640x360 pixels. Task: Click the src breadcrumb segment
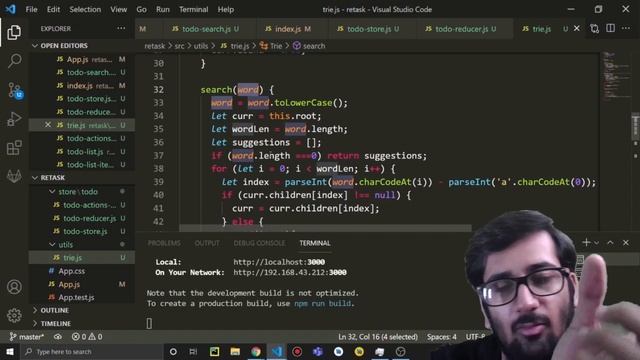(x=180, y=46)
